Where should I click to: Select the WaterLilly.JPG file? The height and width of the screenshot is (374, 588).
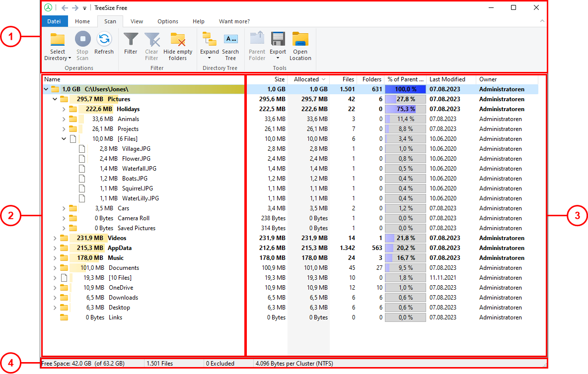click(x=140, y=198)
